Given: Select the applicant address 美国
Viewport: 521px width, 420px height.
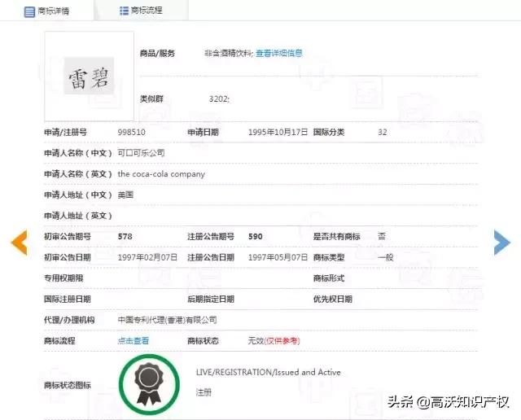Looking at the screenshot, I should (x=125, y=195).
